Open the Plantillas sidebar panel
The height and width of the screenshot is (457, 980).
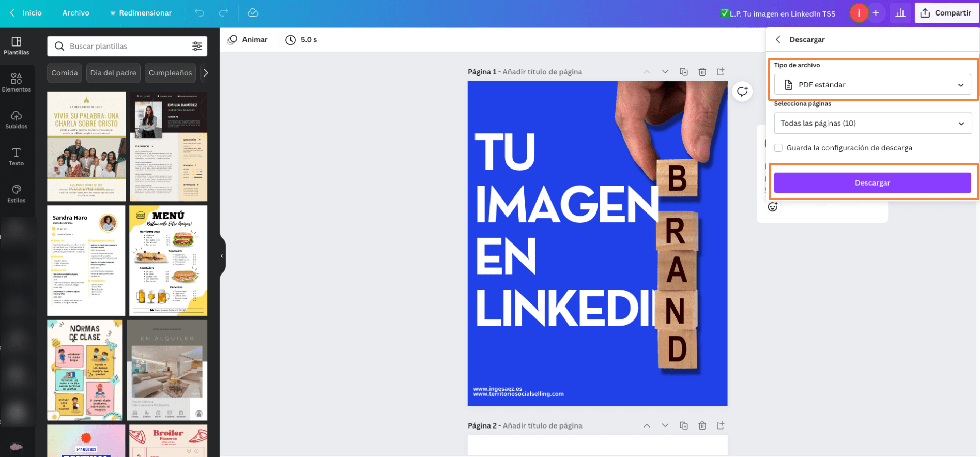(x=17, y=45)
